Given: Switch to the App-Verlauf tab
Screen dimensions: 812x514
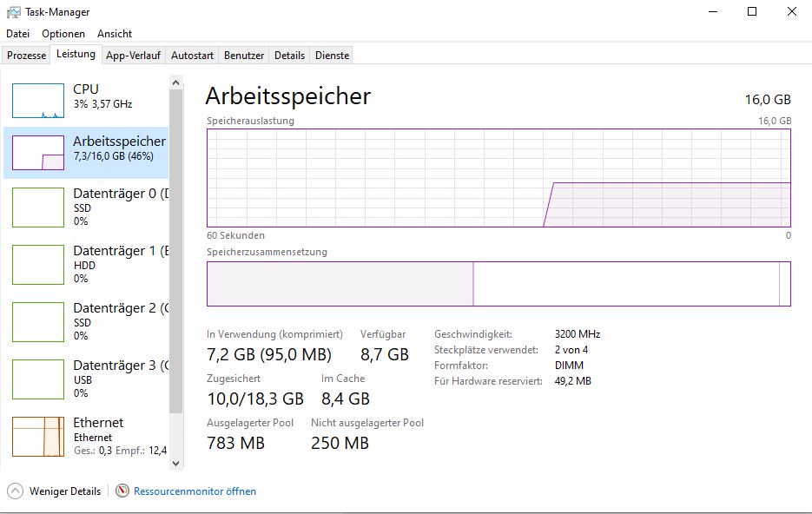Looking at the screenshot, I should (x=133, y=56).
